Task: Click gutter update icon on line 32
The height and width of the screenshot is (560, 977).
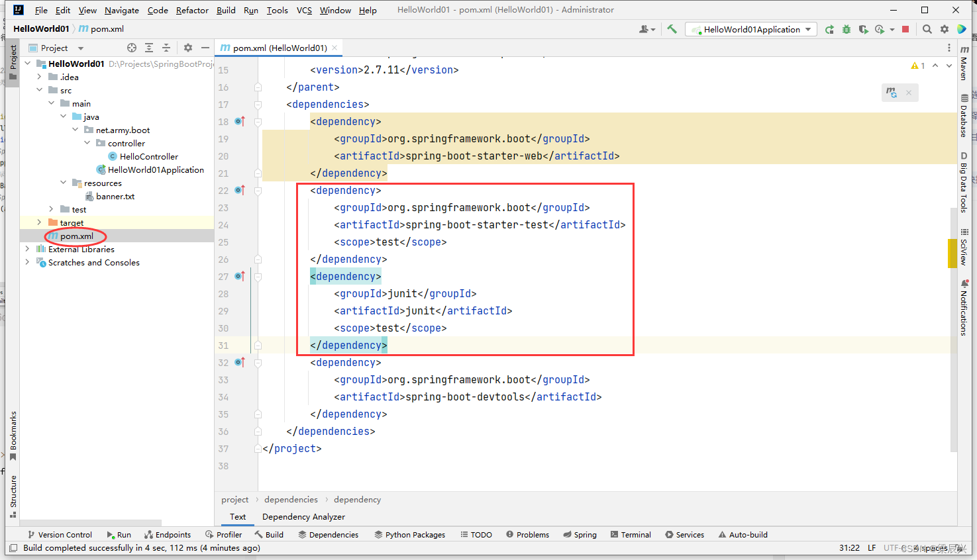Action: click(x=240, y=362)
